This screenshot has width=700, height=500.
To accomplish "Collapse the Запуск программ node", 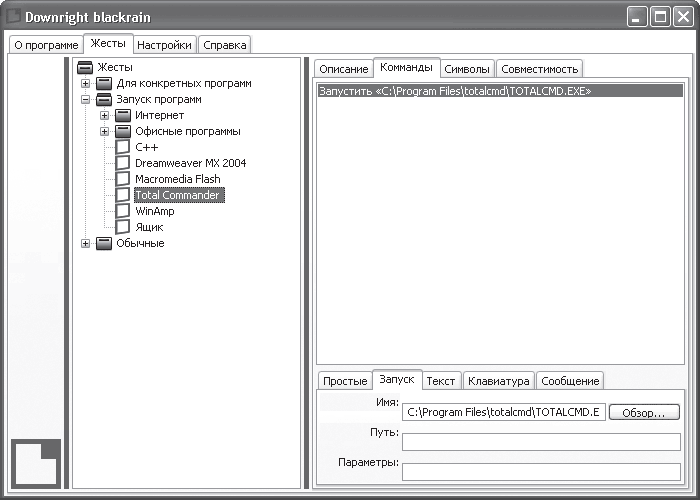I will click(85, 100).
